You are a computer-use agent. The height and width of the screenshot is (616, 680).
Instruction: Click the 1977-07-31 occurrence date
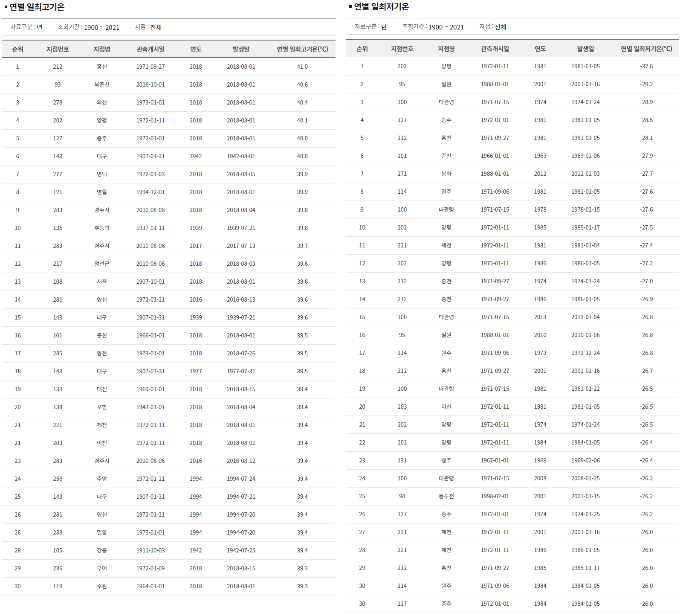[x=241, y=371]
